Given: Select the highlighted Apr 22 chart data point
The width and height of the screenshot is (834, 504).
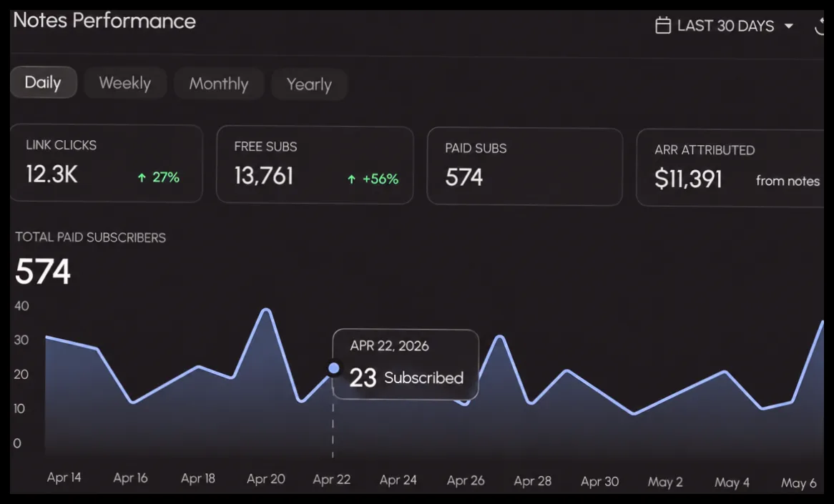Looking at the screenshot, I should pyautogui.click(x=333, y=368).
